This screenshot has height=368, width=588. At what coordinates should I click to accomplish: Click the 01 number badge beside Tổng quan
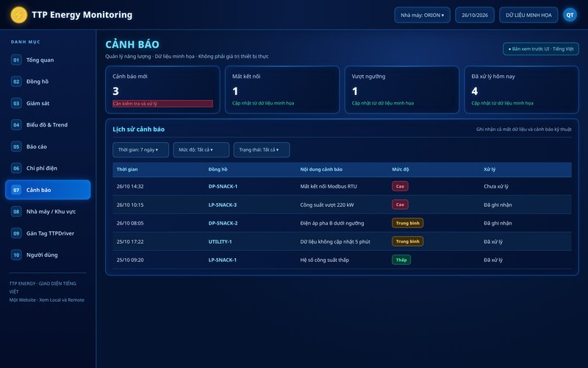(16, 60)
